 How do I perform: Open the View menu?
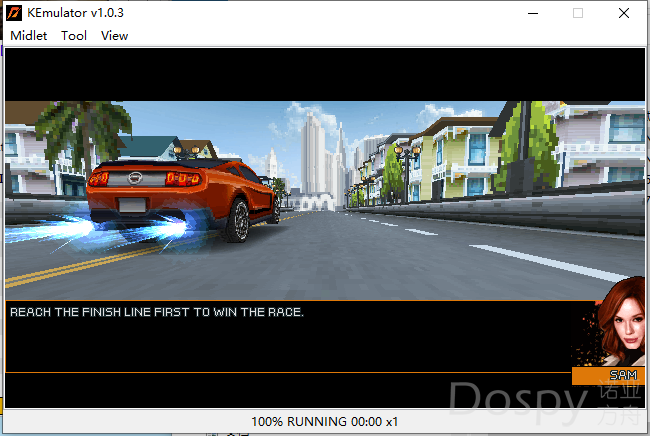114,36
